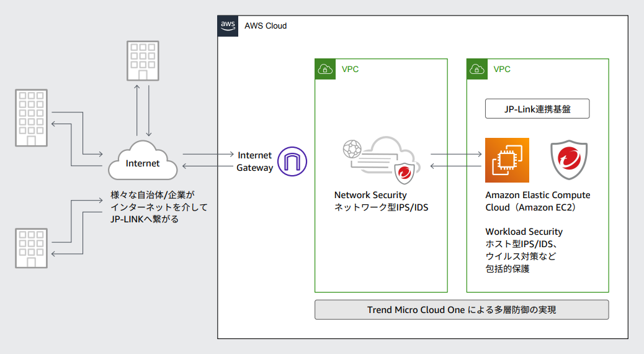The image size is (644, 354).
Task: Click the JP-Link連携基盤 label box
Action: point(537,109)
